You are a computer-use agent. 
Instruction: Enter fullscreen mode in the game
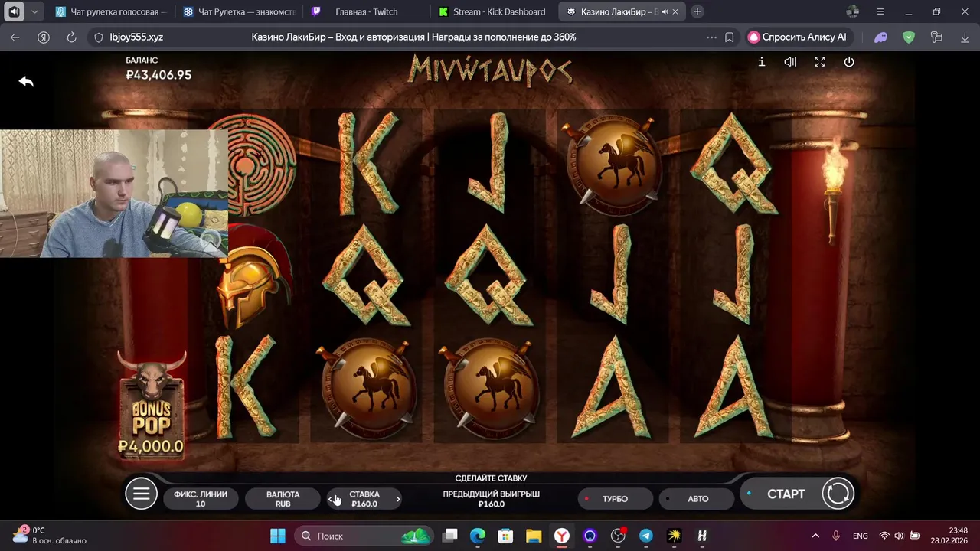[820, 62]
